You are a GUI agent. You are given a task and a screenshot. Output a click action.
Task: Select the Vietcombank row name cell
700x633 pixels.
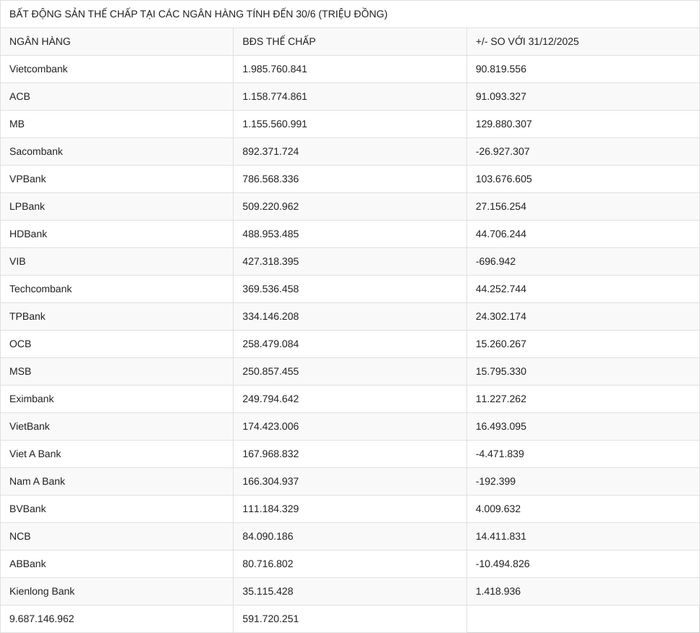117,69
